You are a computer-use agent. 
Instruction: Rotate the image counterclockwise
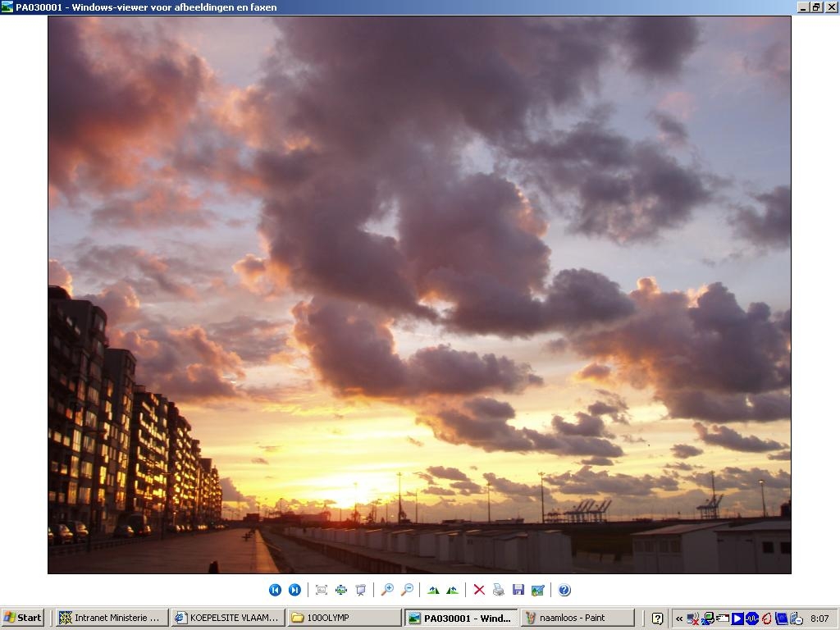(x=453, y=590)
